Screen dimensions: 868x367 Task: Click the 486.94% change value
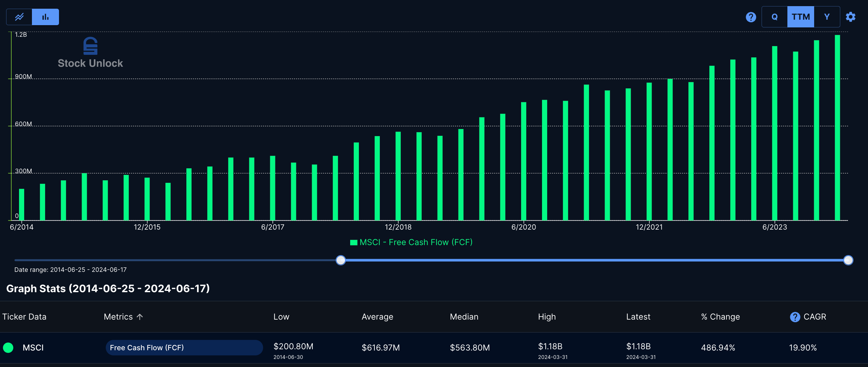pos(718,347)
